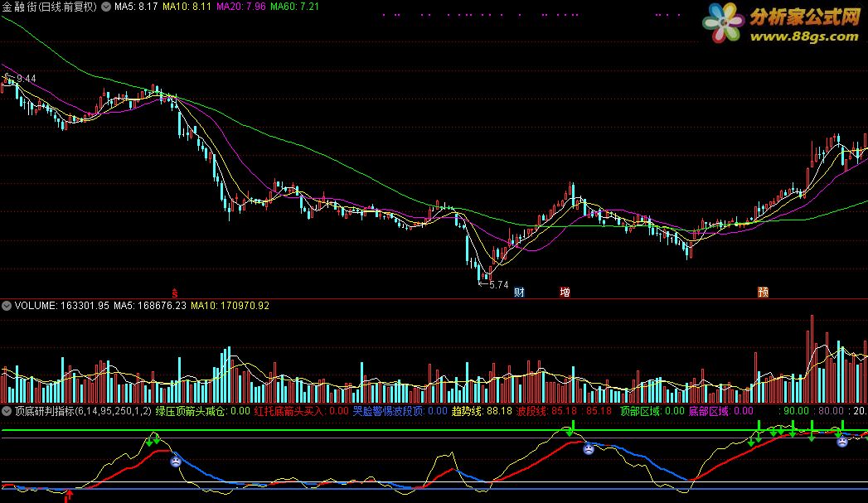The image size is (868, 503).
Task: Expand the 顶底研判指标 panel chevron icon
Action: pyautogui.click(x=7, y=411)
